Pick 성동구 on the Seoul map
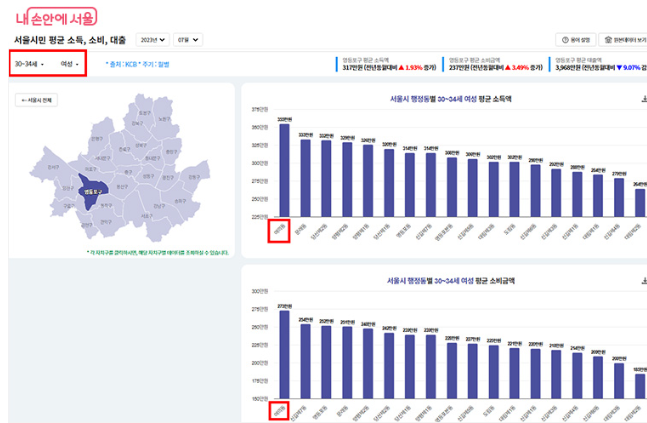Image resolution: width=647 pixels, height=423 pixels. [x=149, y=176]
